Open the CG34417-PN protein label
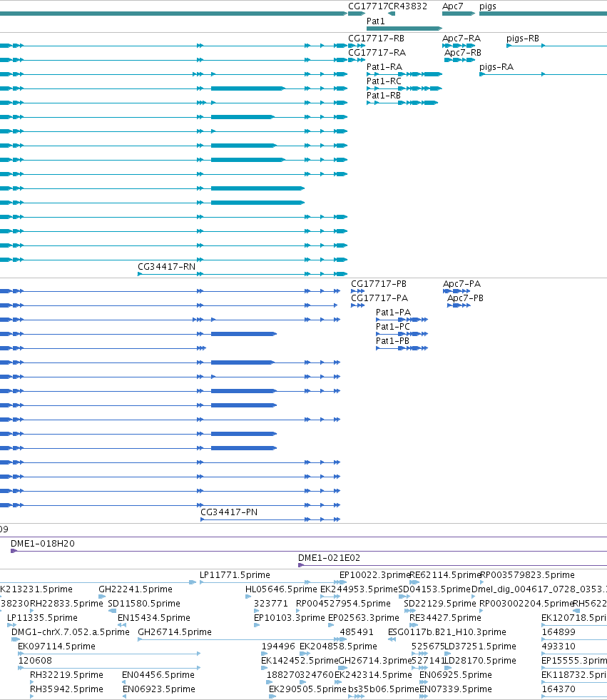The height and width of the screenshot is (700, 607). tap(229, 512)
